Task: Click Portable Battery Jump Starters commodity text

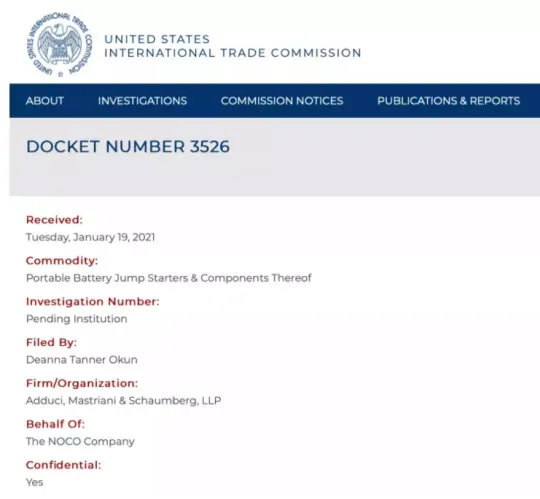Action: click(169, 278)
